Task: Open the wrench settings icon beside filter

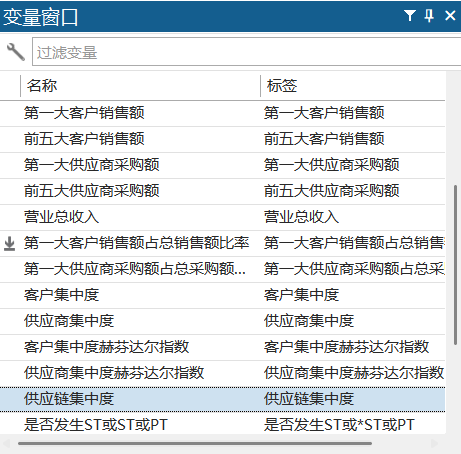Action: (x=15, y=52)
